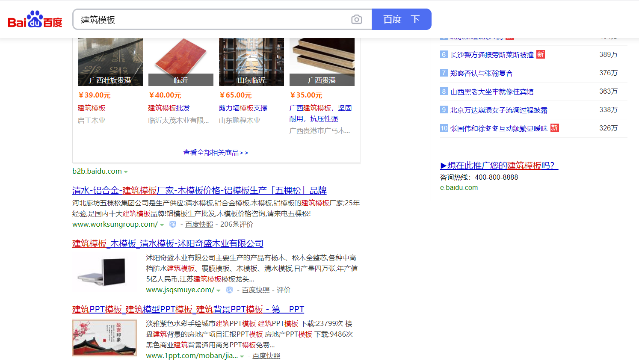
Task: Expand dropdown arrow next to www.jsqsmuye.com
Action: tap(219, 290)
